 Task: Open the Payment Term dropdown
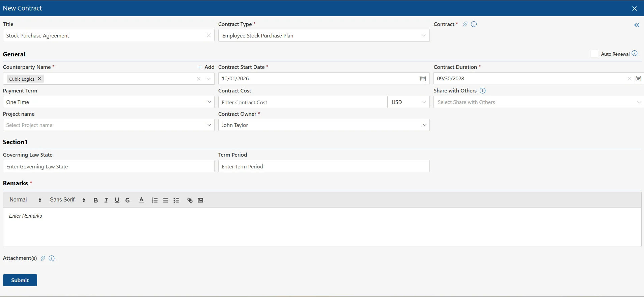109,102
